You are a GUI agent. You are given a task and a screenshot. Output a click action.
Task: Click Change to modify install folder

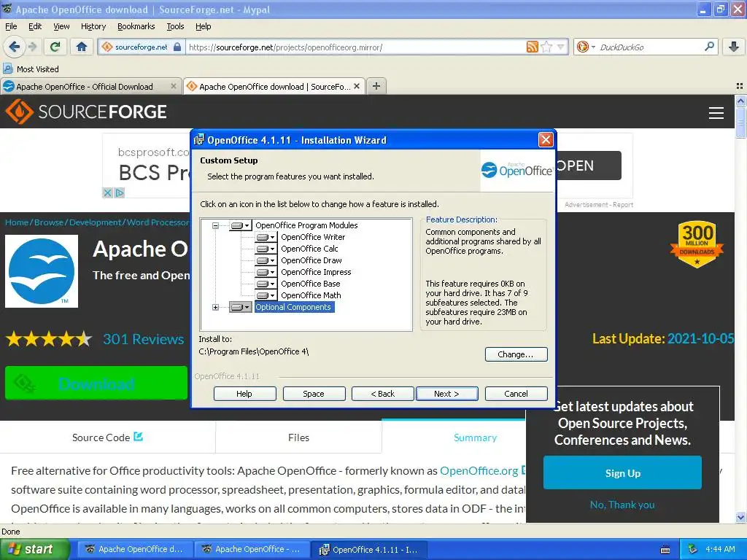click(x=516, y=354)
